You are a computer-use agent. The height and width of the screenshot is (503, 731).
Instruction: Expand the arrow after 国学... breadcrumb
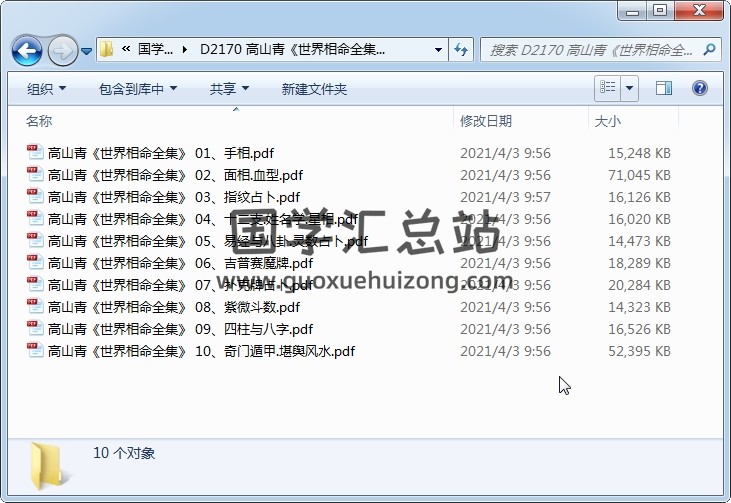point(185,49)
